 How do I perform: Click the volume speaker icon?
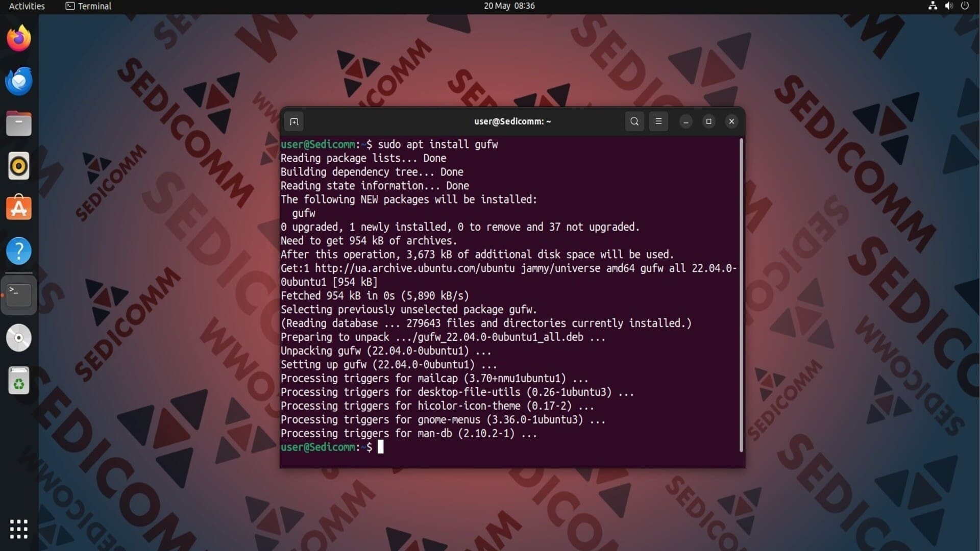(948, 6)
